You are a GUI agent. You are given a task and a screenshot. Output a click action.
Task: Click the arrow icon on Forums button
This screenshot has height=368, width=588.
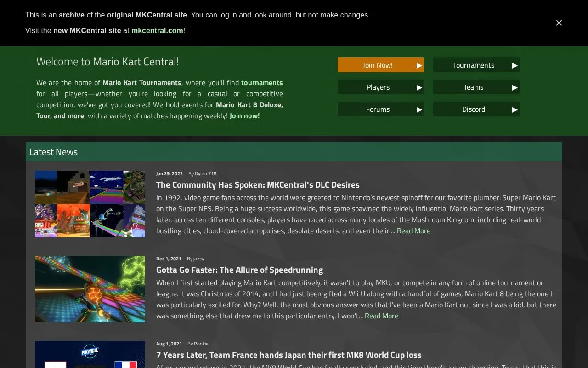419,109
